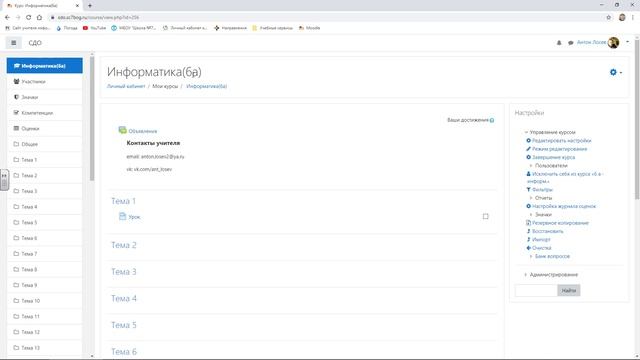Open the notifications bell icon
Viewport: 640px width, 360px height.
click(x=559, y=42)
